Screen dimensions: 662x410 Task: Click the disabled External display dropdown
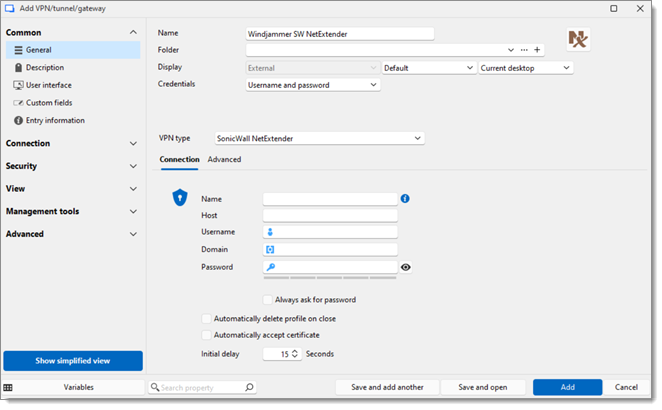313,68
